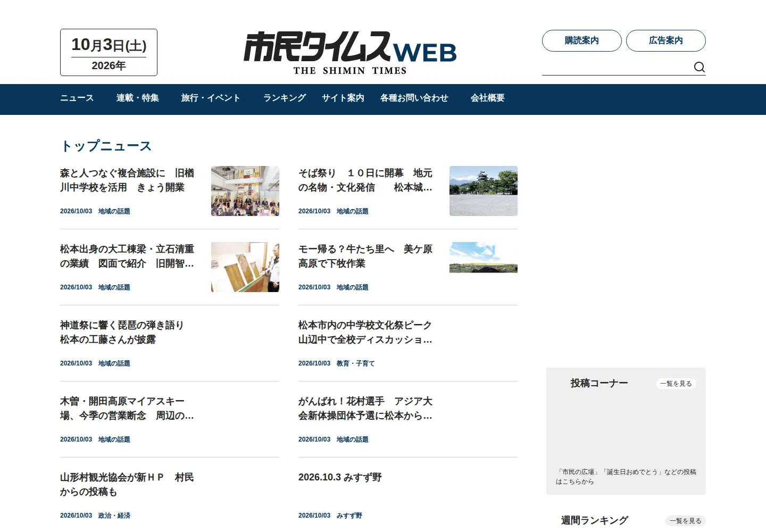Open the 広告案内 button

pos(665,40)
